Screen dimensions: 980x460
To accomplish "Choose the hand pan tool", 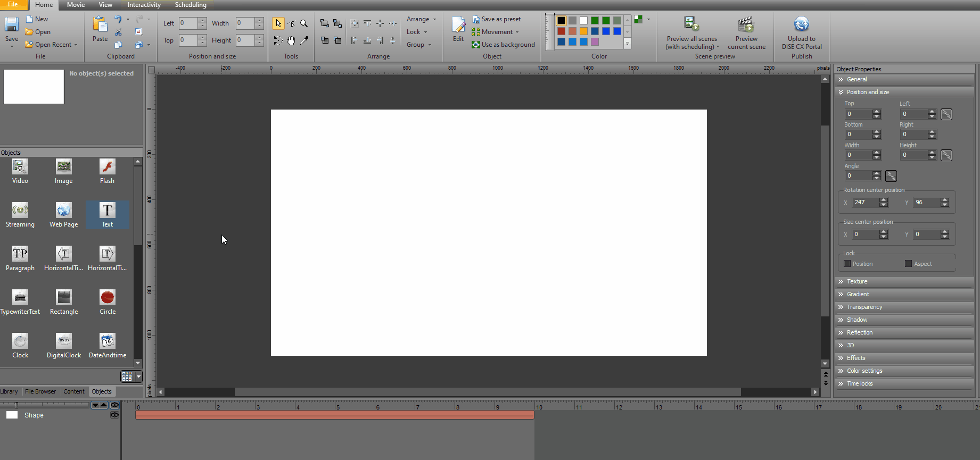I will point(291,40).
